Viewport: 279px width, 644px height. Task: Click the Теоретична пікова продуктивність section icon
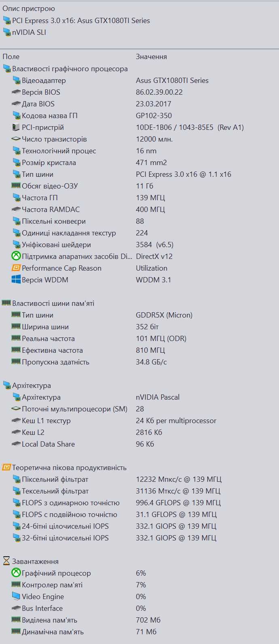[6, 467]
